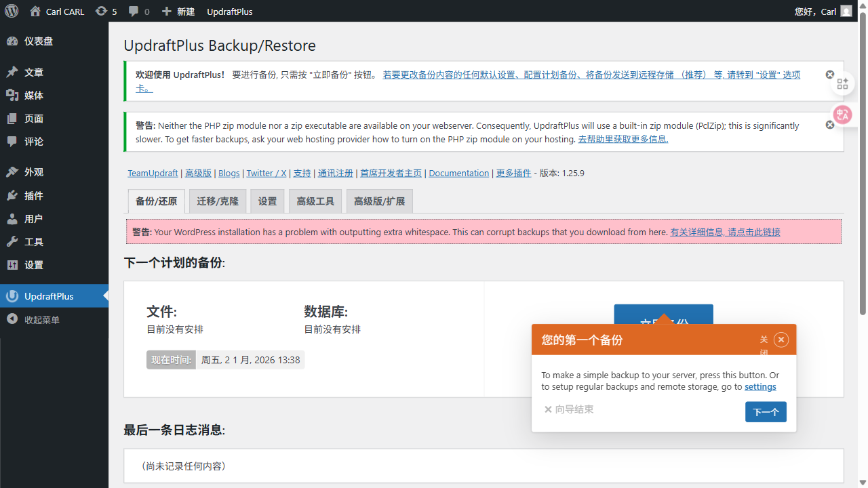
Task: Click the comments bubble icon in admin bar
Action: tap(133, 11)
